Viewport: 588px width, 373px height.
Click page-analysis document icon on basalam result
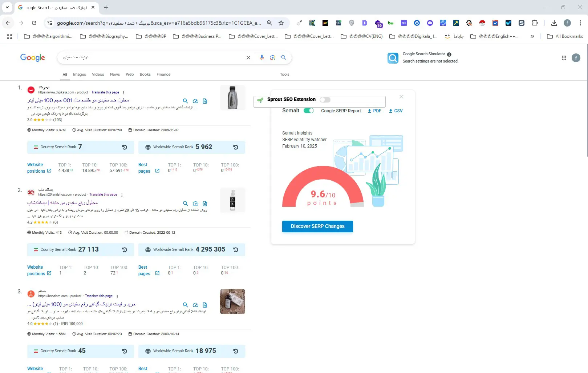click(205, 305)
